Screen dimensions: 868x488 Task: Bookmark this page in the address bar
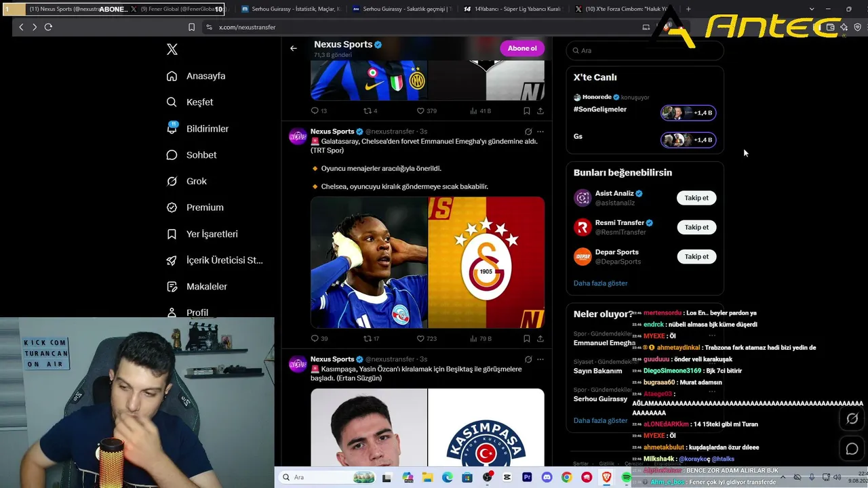tap(192, 27)
